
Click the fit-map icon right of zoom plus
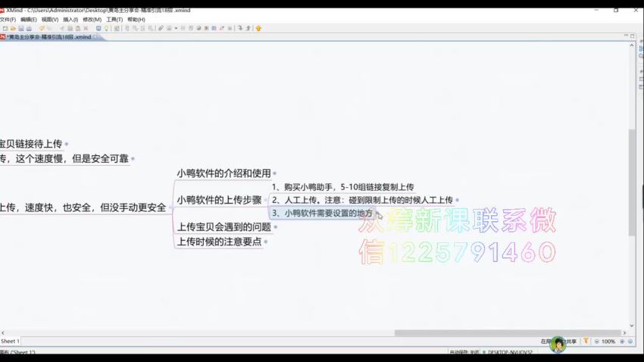630,342
